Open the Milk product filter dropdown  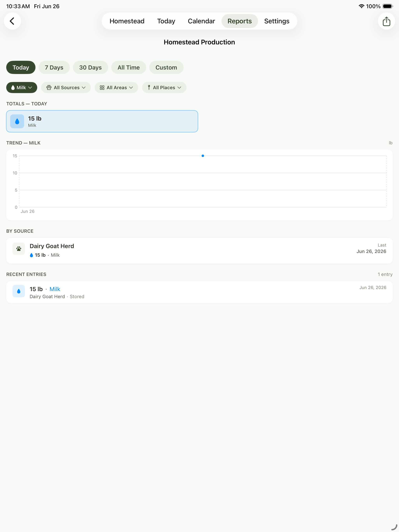22,88
